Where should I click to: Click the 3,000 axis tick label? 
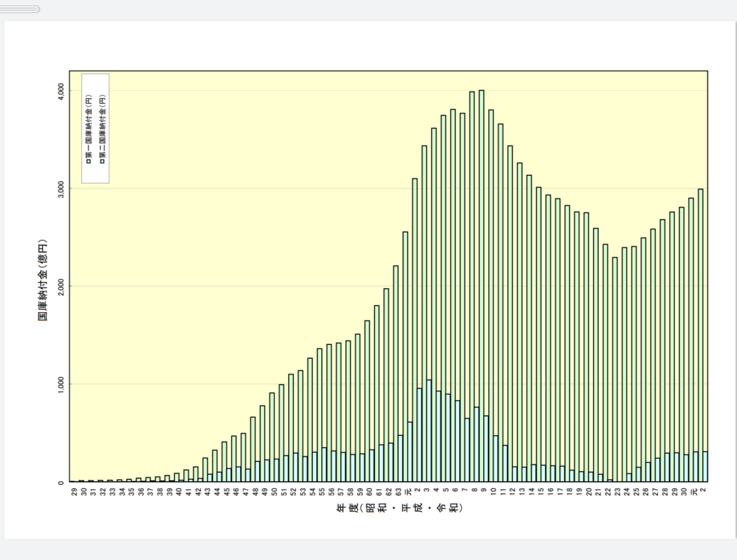point(61,189)
